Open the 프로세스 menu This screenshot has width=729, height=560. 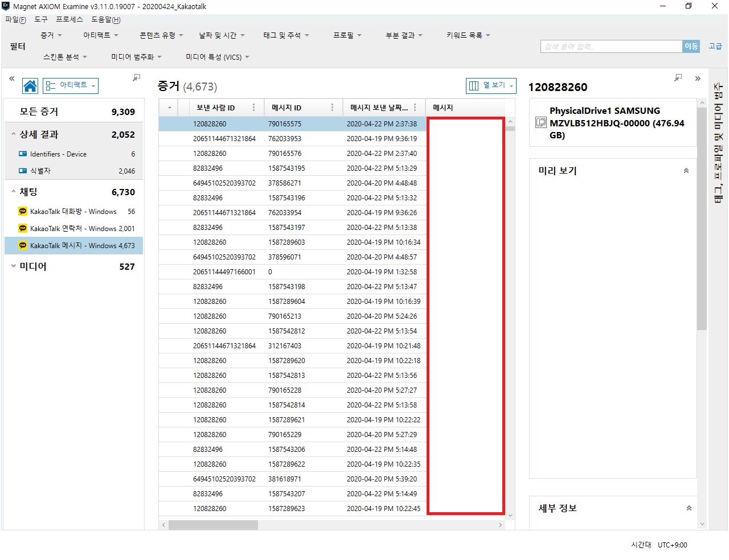pos(69,19)
